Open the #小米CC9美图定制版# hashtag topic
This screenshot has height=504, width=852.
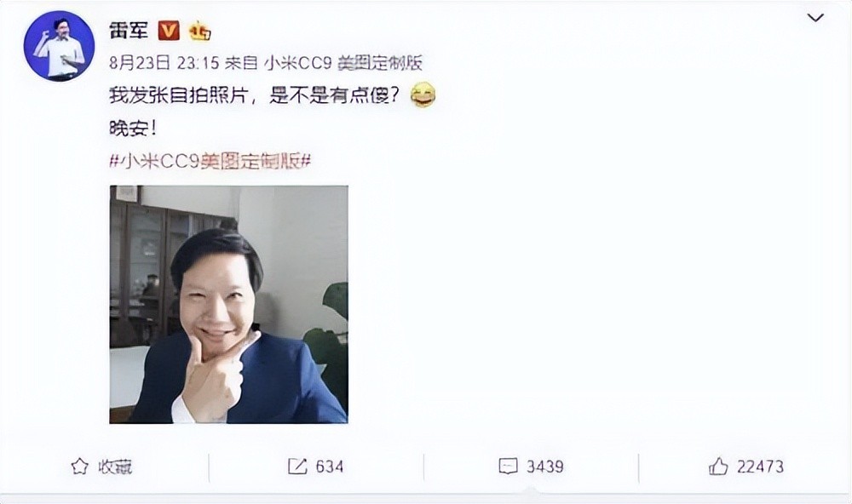pos(210,161)
